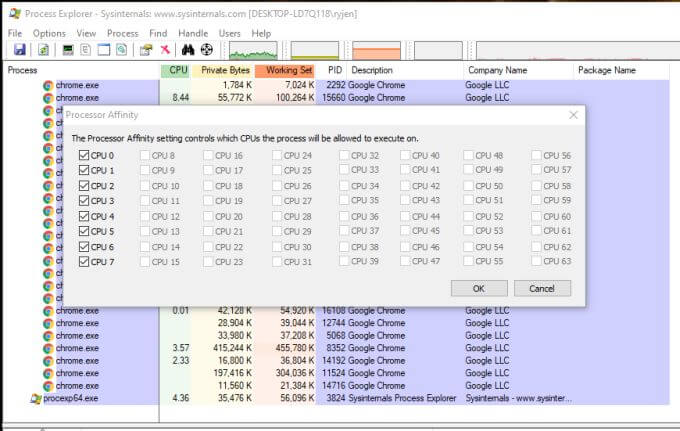The image size is (680, 431).
Task: Uncheck the CPU 2 checkbox
Action: click(84, 186)
